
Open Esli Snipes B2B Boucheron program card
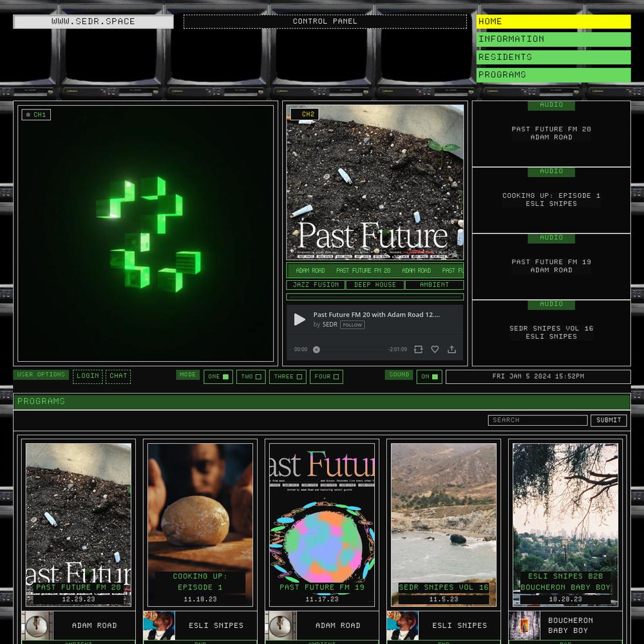[565, 524]
